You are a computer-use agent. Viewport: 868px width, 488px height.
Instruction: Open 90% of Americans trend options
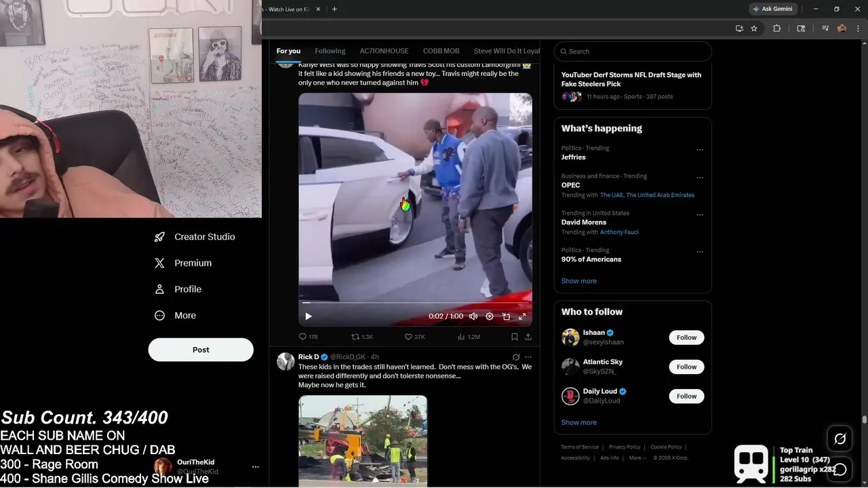(700, 252)
